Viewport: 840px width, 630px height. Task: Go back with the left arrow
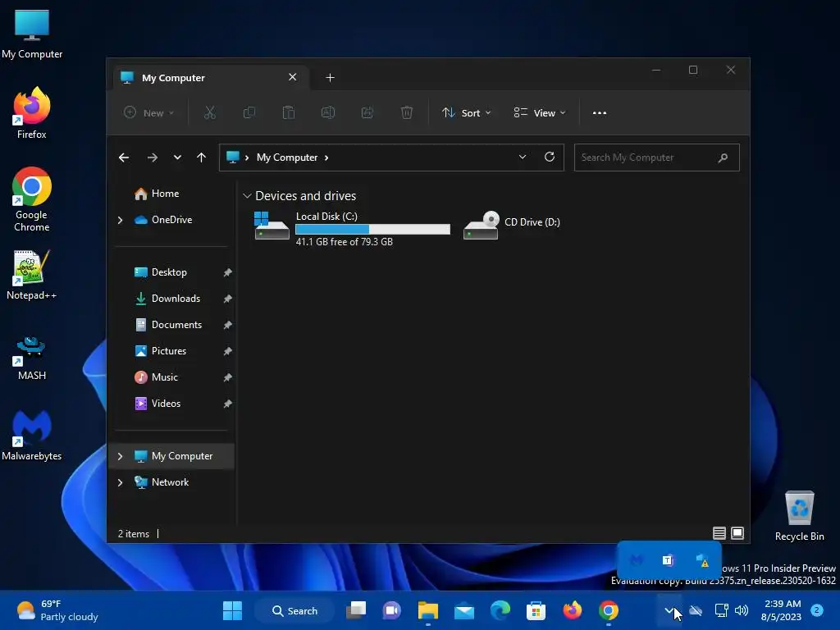124,157
